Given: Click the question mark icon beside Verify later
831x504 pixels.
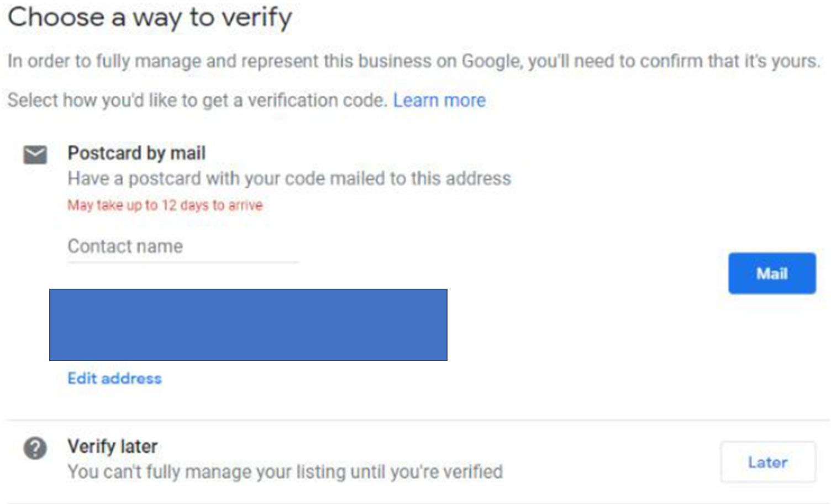Looking at the screenshot, I should (x=35, y=448).
